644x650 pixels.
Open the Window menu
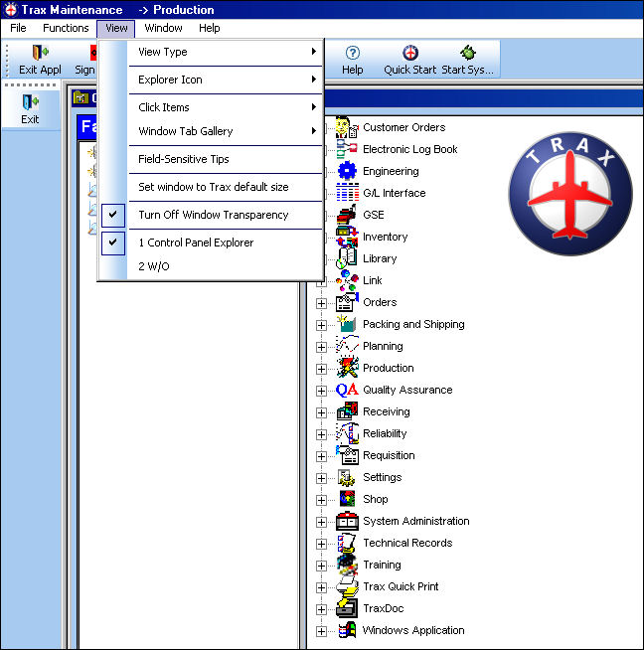[x=163, y=28]
